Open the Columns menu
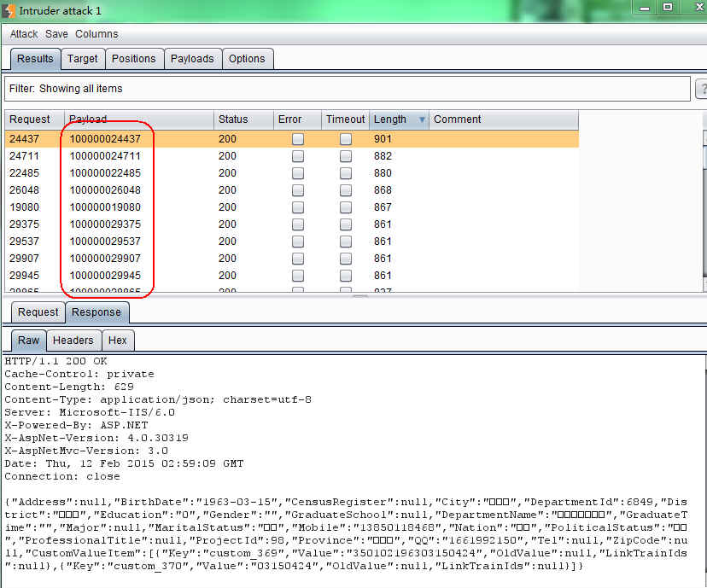This screenshot has width=707, height=588. pyautogui.click(x=96, y=34)
